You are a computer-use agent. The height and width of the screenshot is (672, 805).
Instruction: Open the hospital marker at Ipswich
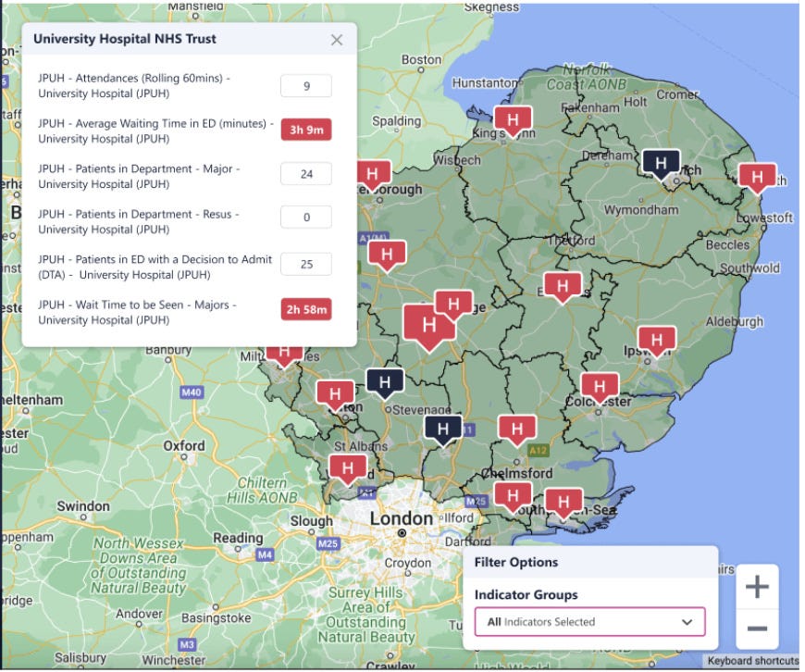coord(657,342)
